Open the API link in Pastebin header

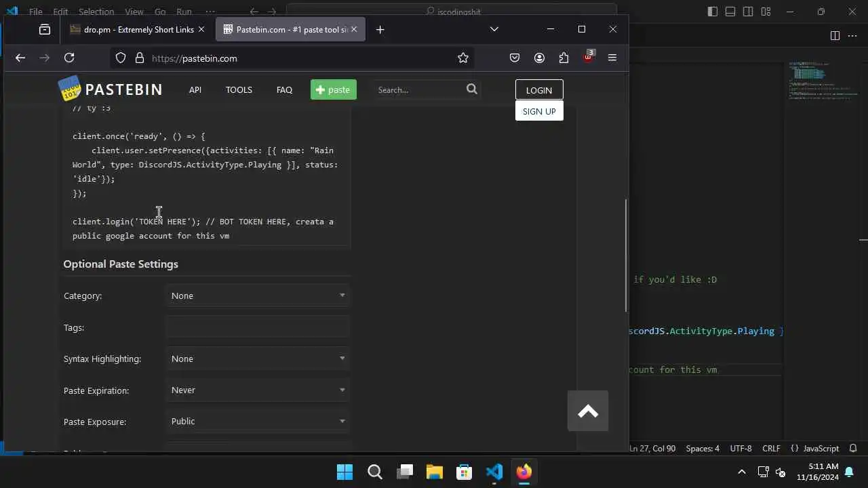point(195,89)
